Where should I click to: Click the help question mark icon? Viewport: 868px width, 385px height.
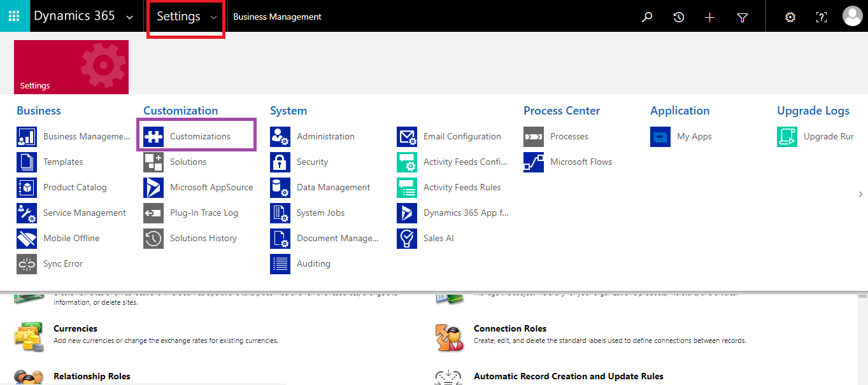click(822, 17)
